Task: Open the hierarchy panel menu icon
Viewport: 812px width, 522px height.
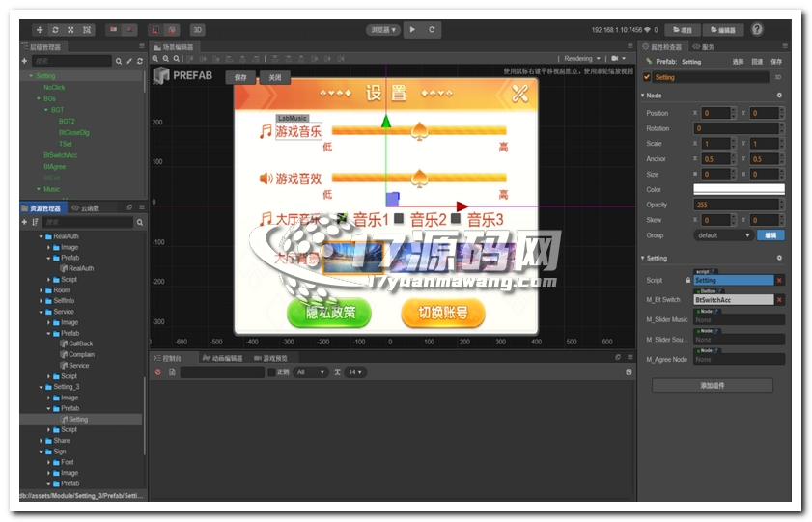Action: 141,46
